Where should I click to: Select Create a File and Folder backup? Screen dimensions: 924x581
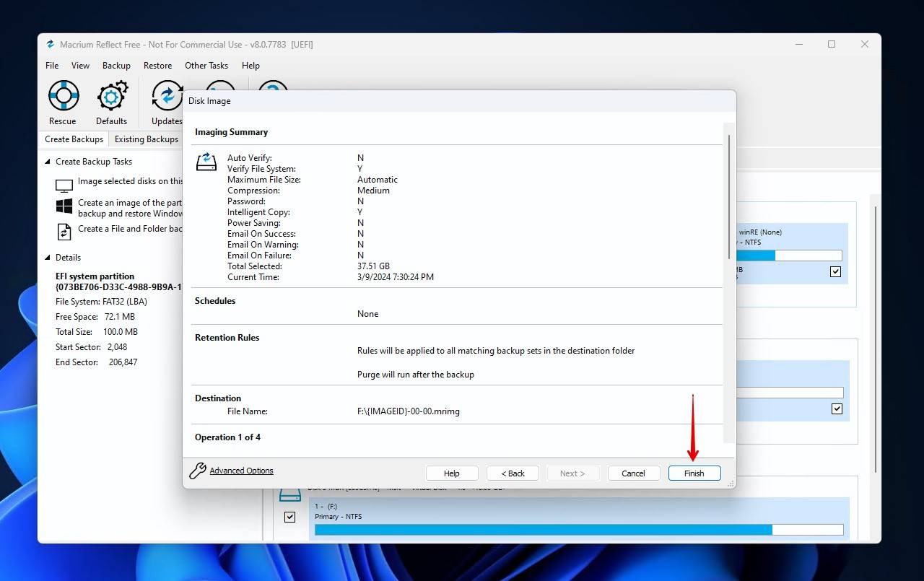pos(128,229)
